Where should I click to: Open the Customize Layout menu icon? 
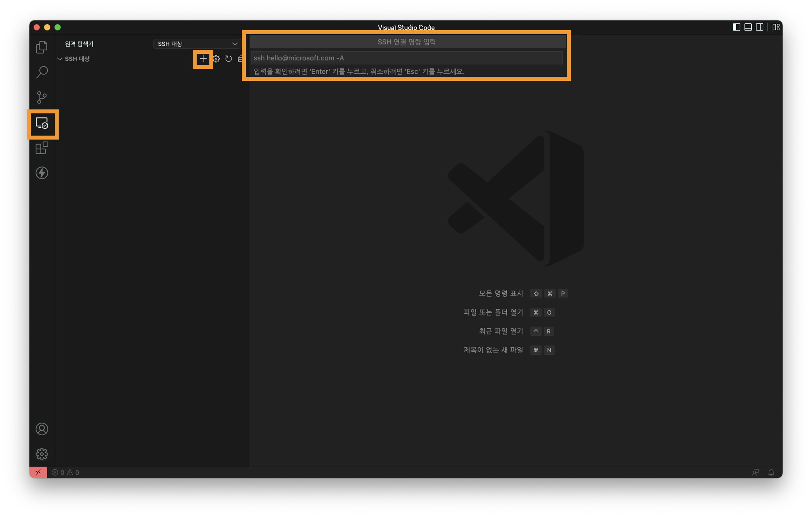tap(776, 27)
